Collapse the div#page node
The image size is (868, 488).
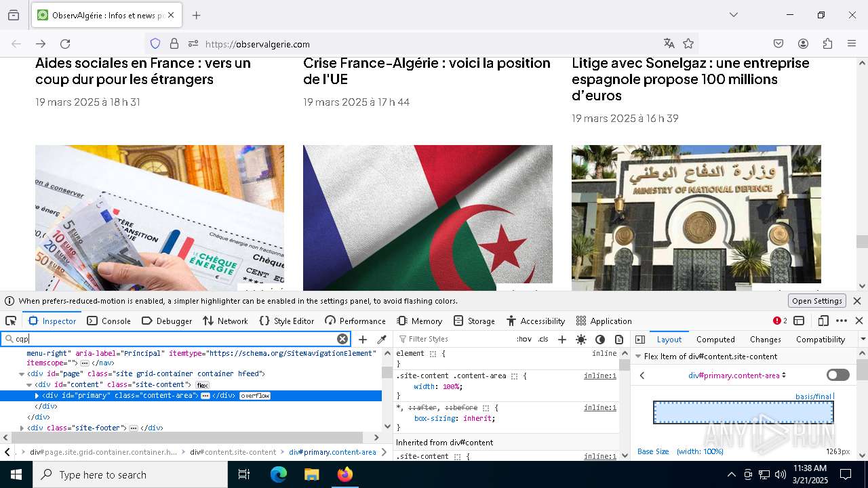(22, 373)
